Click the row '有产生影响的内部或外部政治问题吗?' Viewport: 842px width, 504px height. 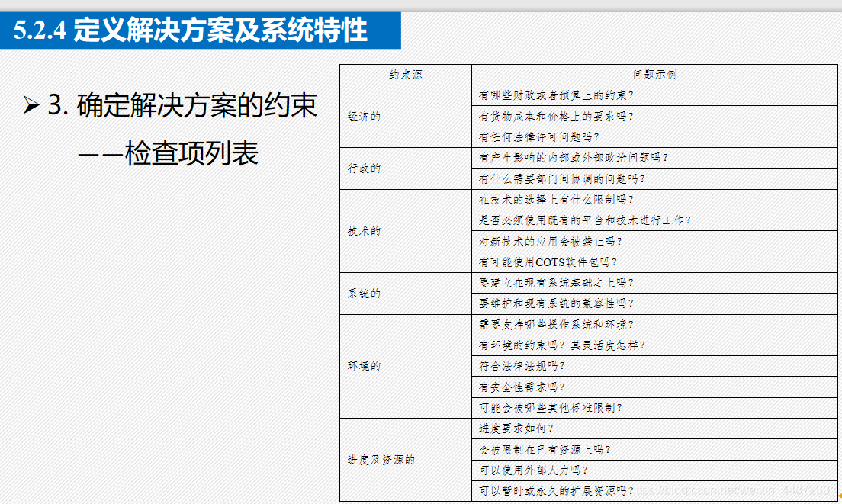point(654,159)
